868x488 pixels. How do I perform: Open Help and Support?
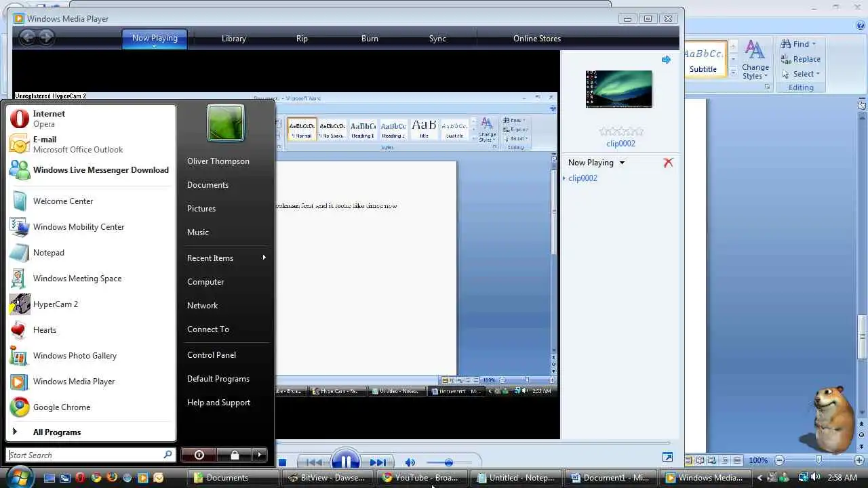click(x=218, y=403)
